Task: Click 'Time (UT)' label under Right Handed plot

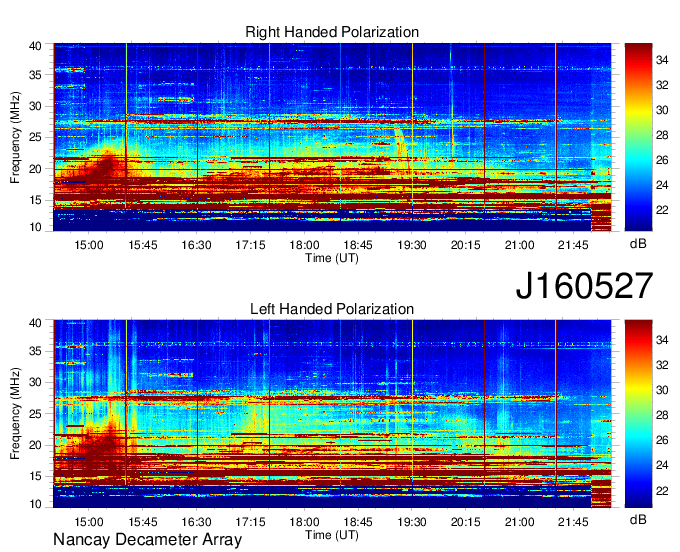Action: (x=332, y=258)
